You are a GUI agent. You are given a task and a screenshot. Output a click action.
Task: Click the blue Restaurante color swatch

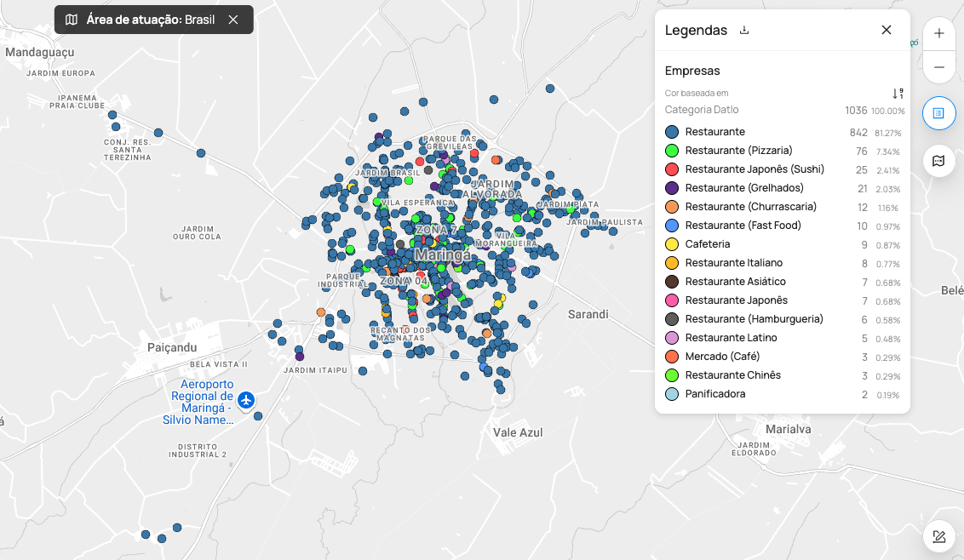[672, 132]
